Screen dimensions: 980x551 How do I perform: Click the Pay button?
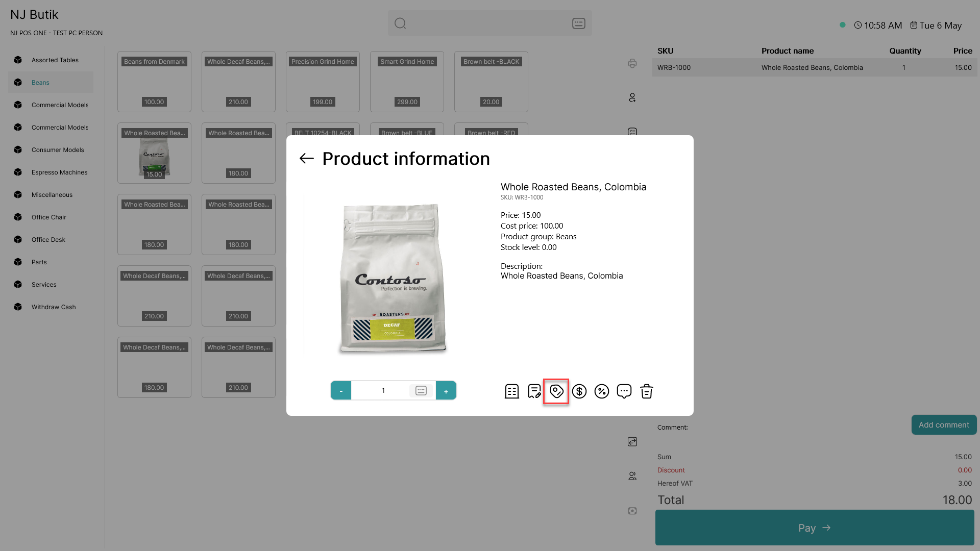[x=815, y=528]
